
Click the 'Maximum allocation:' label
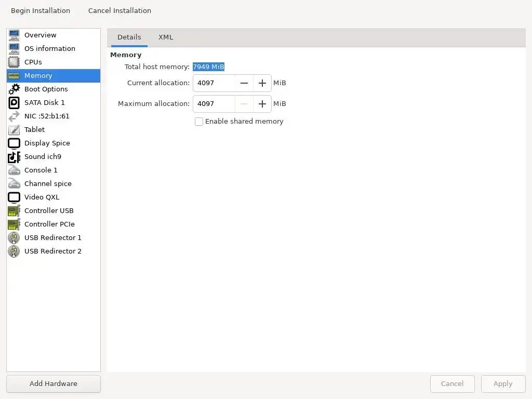(154, 104)
